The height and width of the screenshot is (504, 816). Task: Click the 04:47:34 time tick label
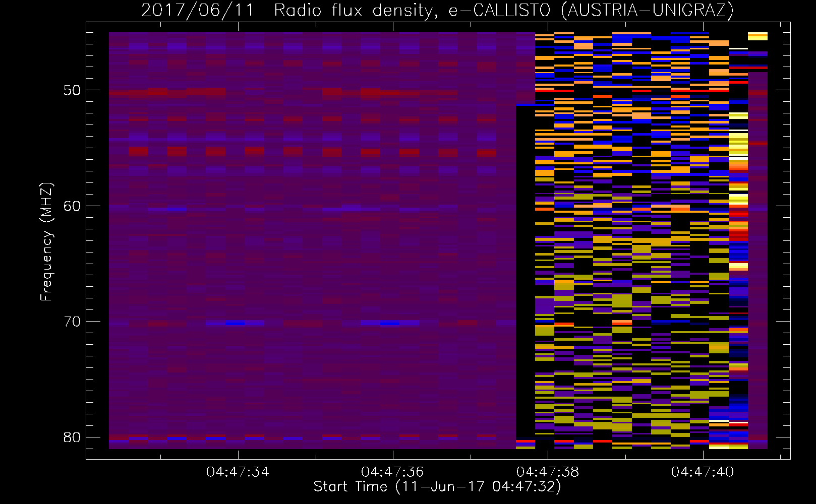pyautogui.click(x=238, y=472)
